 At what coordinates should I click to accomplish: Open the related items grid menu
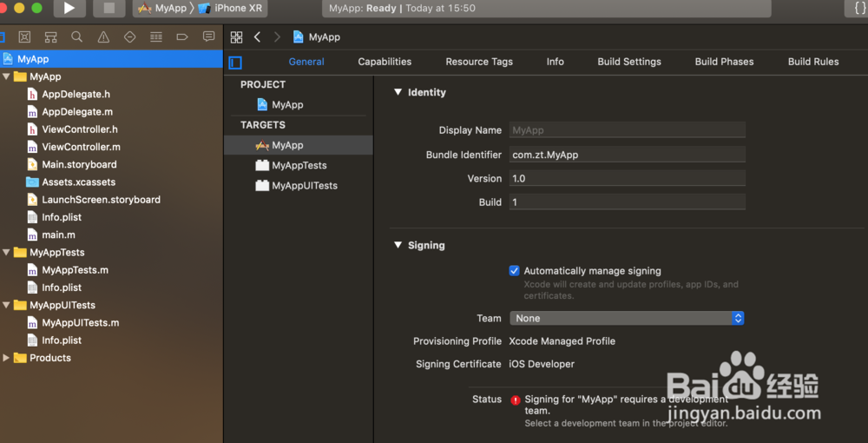point(236,37)
